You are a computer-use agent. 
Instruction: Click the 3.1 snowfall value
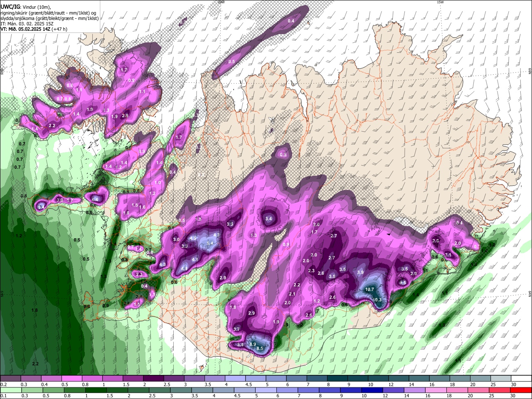[x=448, y=255]
